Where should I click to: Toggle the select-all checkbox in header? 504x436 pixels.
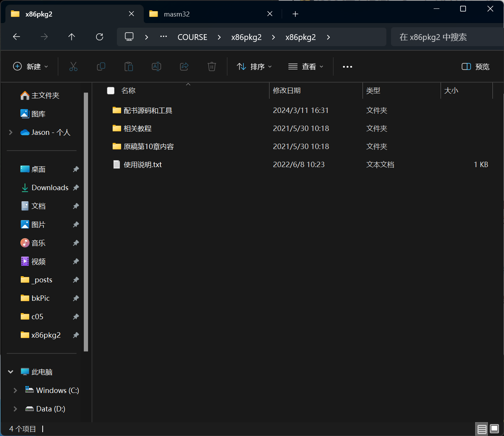(111, 91)
